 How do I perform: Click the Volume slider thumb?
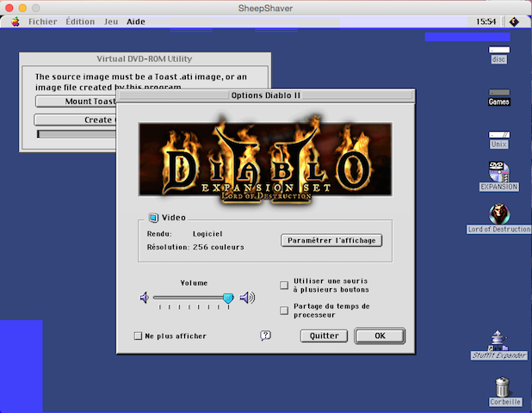(228, 298)
